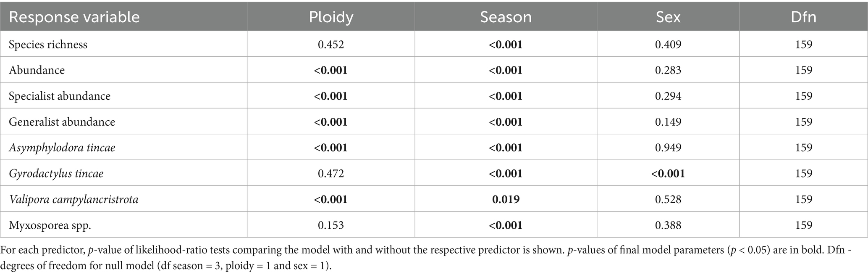Click the Response variable column header
Screen dimensions: 868x275
click(74, 17)
